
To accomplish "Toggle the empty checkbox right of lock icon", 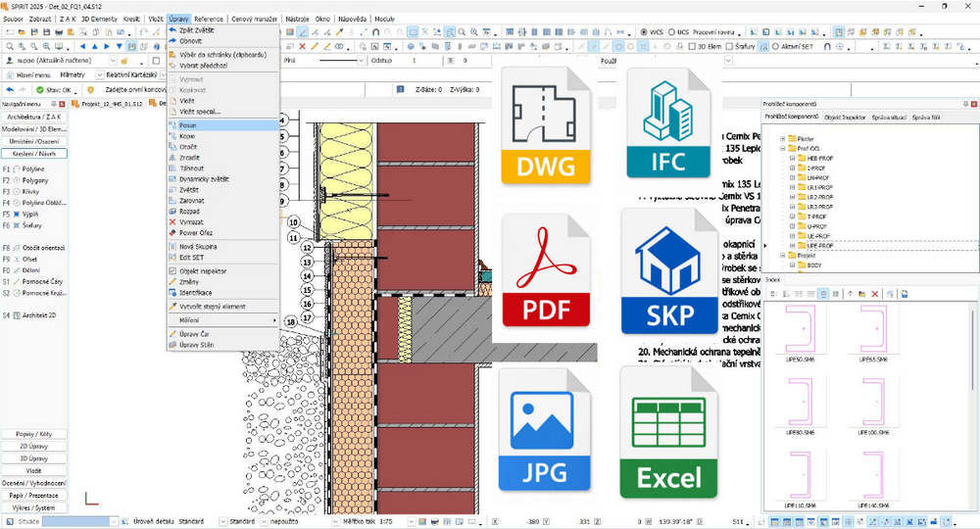I will [156, 61].
